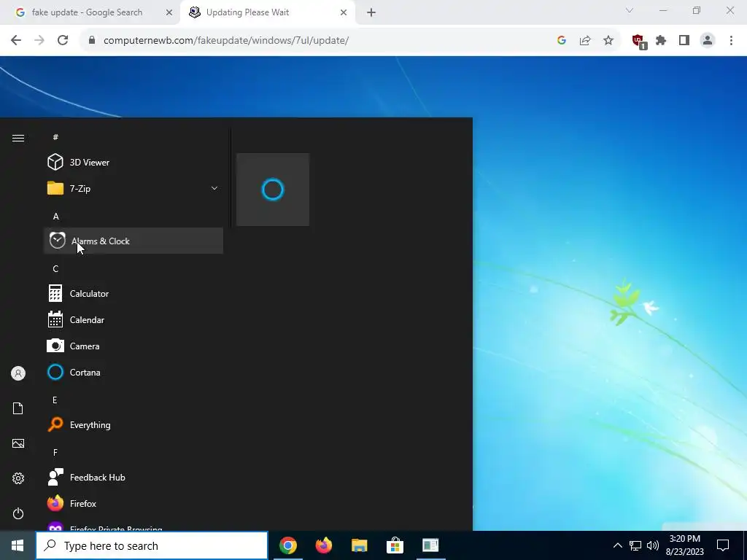Open Chrome from the taskbar
The image size is (747, 560).
[287, 545]
